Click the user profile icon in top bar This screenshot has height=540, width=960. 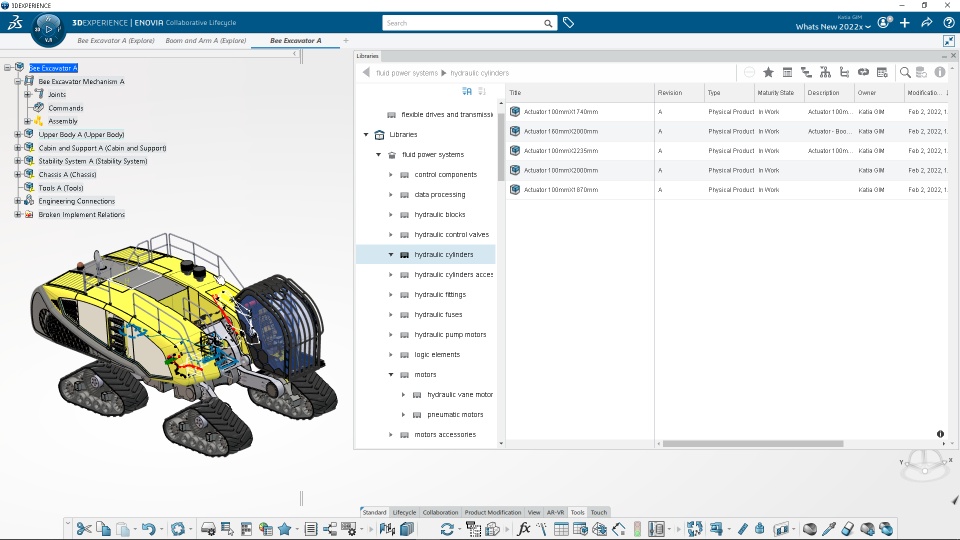pyautogui.click(x=883, y=23)
